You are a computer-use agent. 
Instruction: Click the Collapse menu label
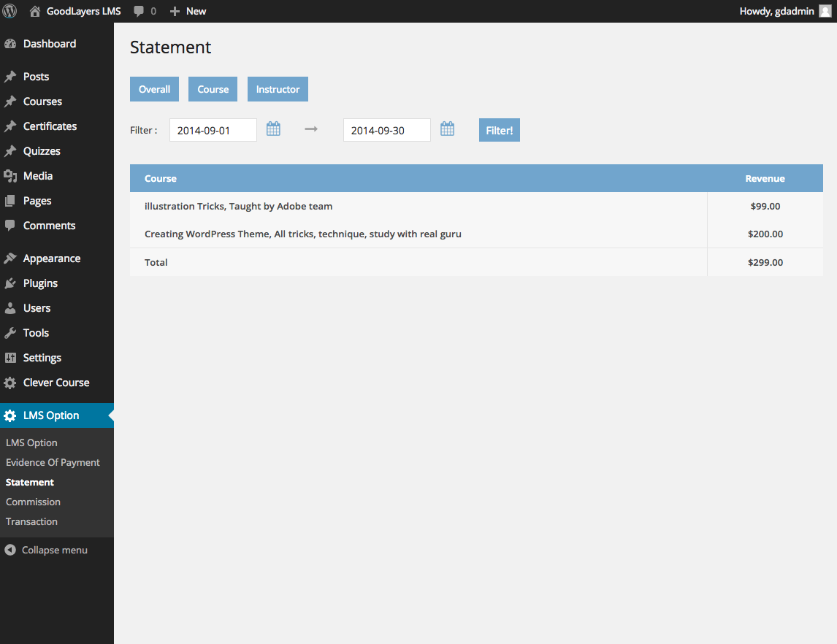(x=55, y=550)
